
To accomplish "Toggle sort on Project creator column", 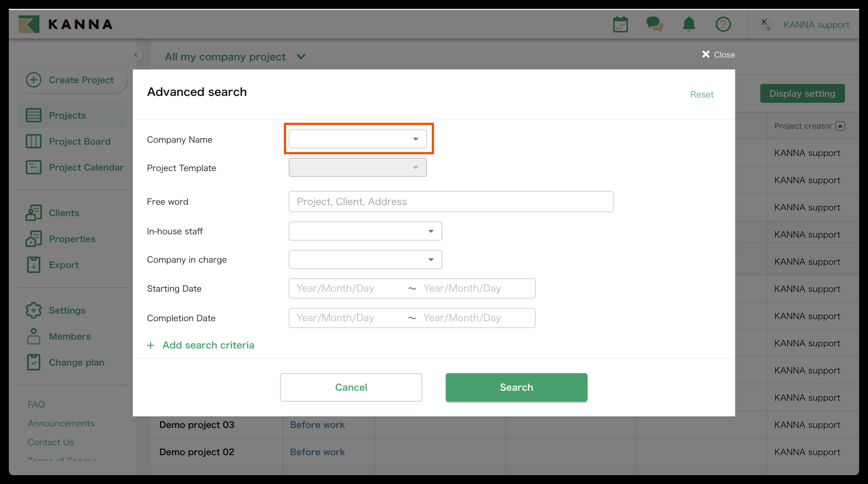I will click(840, 126).
